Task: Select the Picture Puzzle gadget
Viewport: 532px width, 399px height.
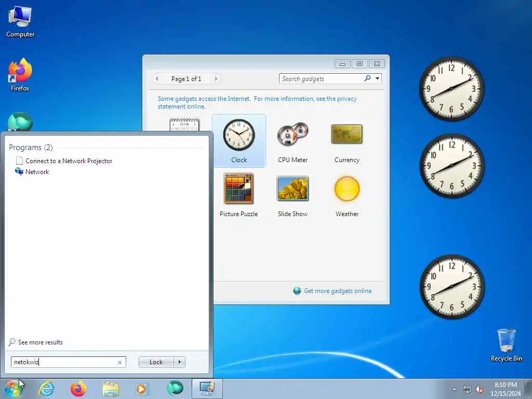Action: pos(238,196)
